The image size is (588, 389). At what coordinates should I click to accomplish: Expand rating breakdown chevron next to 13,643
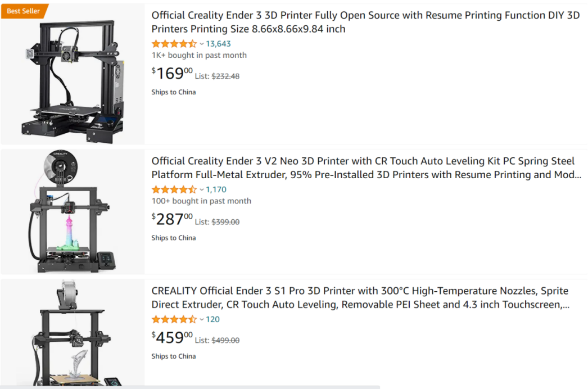[x=202, y=44]
